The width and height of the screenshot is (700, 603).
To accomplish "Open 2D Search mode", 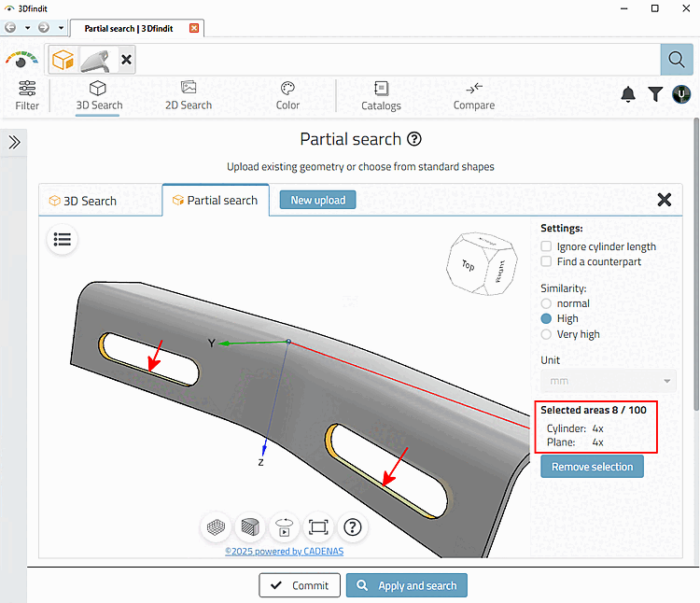I will click(189, 95).
